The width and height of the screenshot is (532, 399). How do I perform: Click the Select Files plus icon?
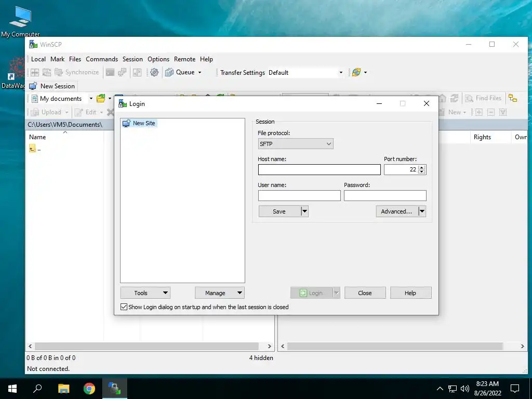(478, 112)
